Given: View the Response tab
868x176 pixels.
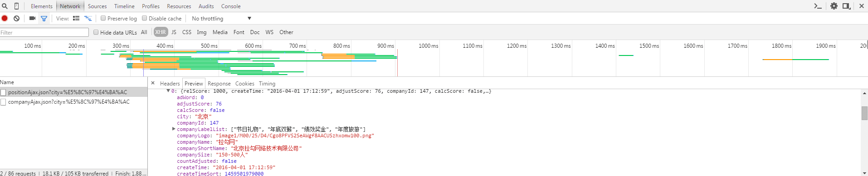Looking at the screenshot, I should click(x=219, y=84).
